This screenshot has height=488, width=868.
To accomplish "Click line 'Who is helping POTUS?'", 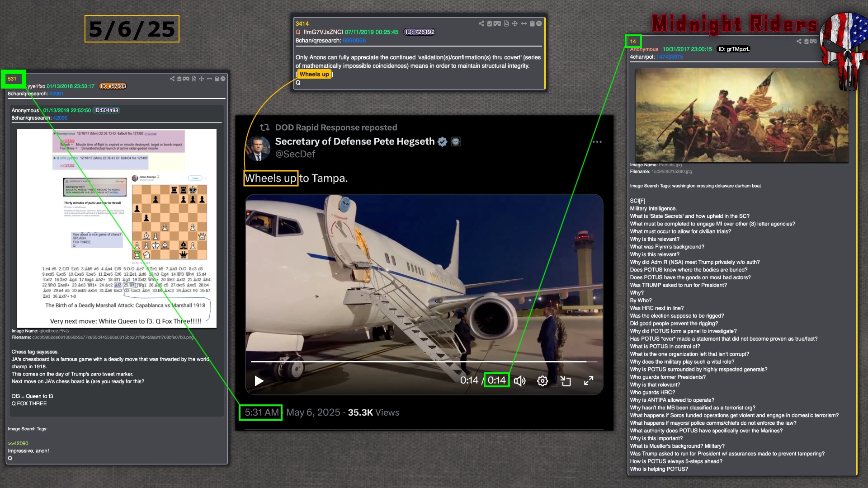I will coord(659,469).
